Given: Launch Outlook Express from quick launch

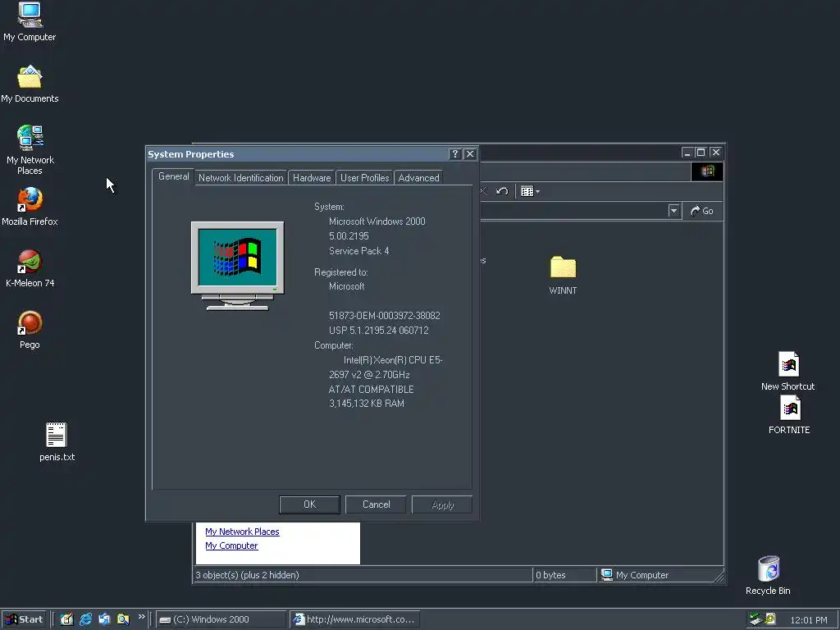Looking at the screenshot, I should pyautogui.click(x=104, y=619).
